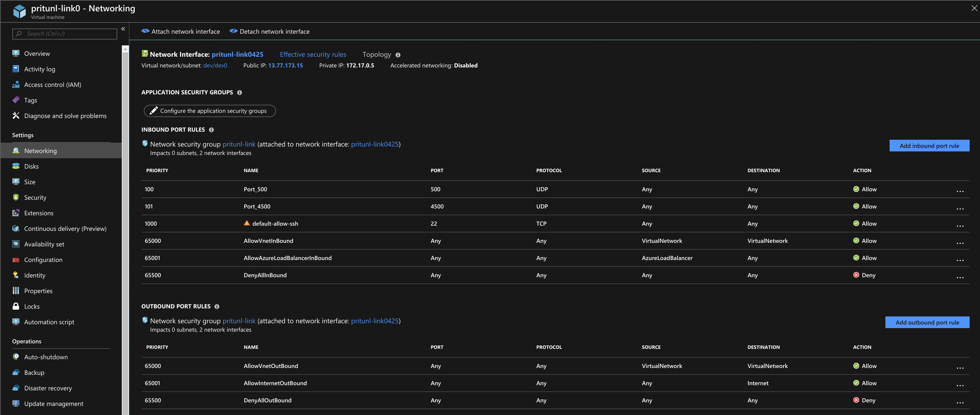Click the Size icon in sidebar
Viewport: 980px width, 415px height.
click(x=16, y=182)
